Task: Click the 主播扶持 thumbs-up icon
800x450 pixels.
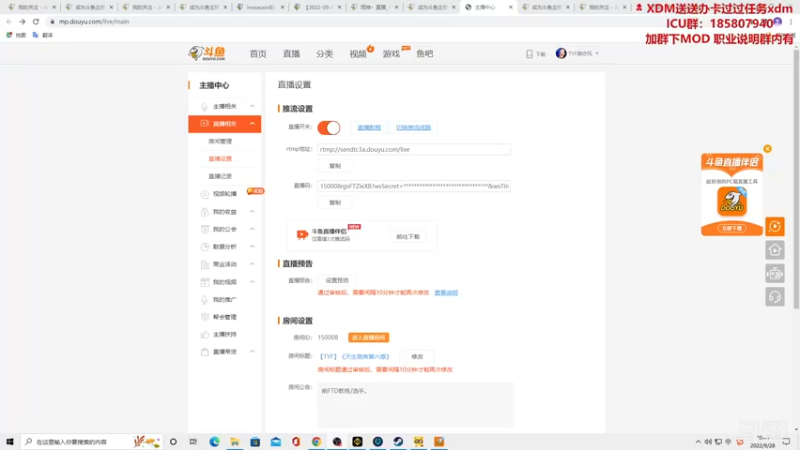Action: [x=205, y=334]
